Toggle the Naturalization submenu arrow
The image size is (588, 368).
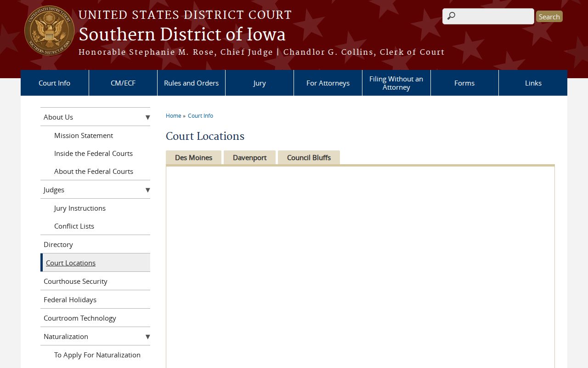[147, 336]
